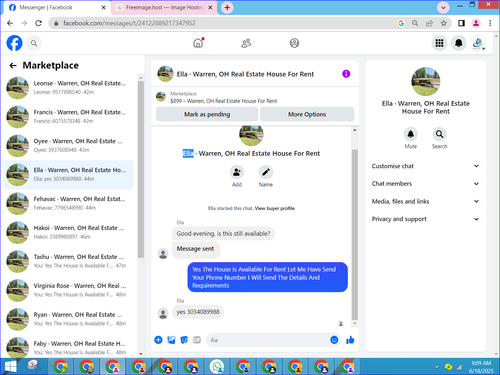This screenshot has height=375, width=500.
Task: Open the Chrome three-dot menu
Action: 490,23
